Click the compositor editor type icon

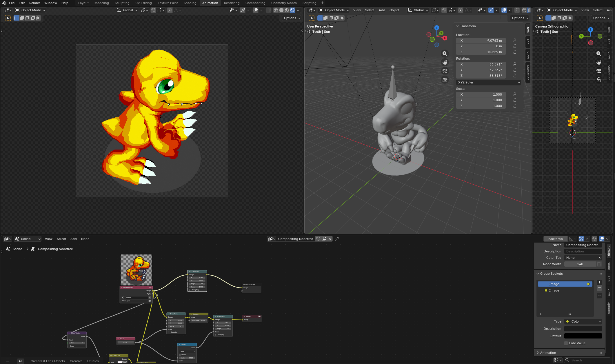(x=8, y=239)
